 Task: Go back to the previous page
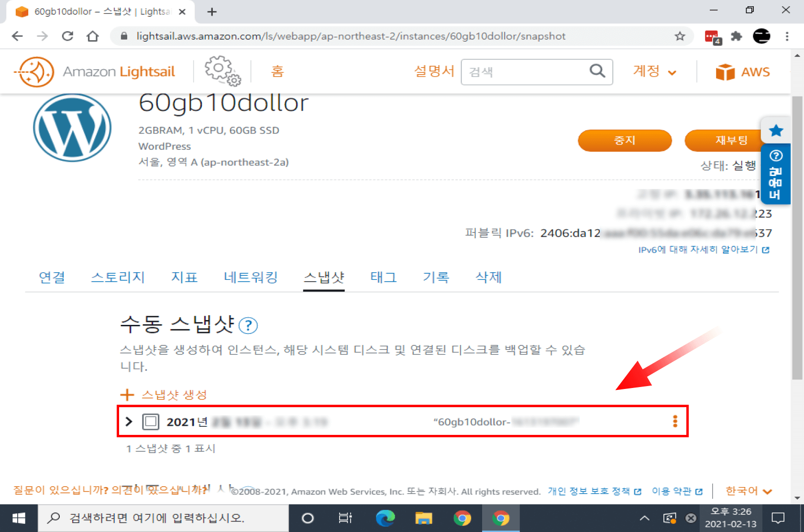click(x=17, y=36)
